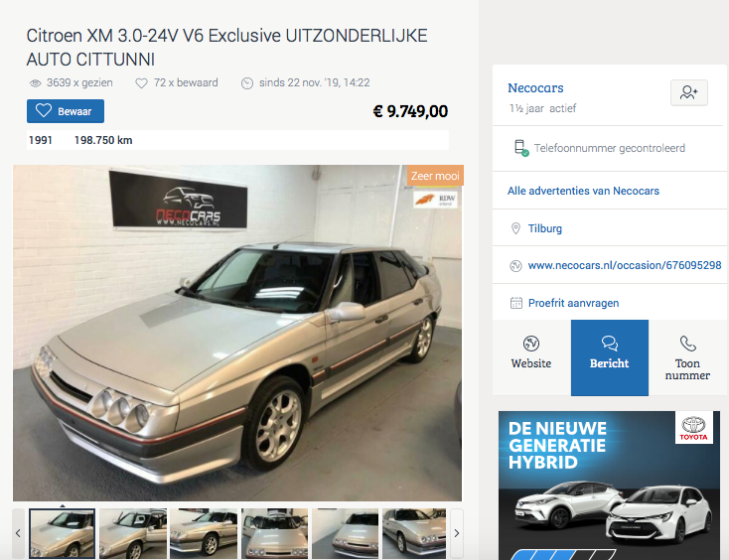Open the Toyota hybrid advertisement banner
This screenshot has height=560, width=729.
[x=609, y=486]
